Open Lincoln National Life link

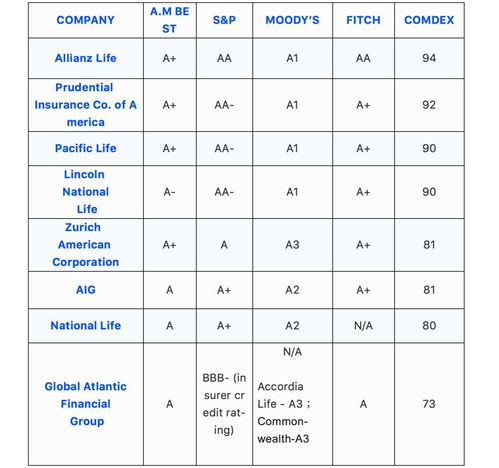[85, 192]
